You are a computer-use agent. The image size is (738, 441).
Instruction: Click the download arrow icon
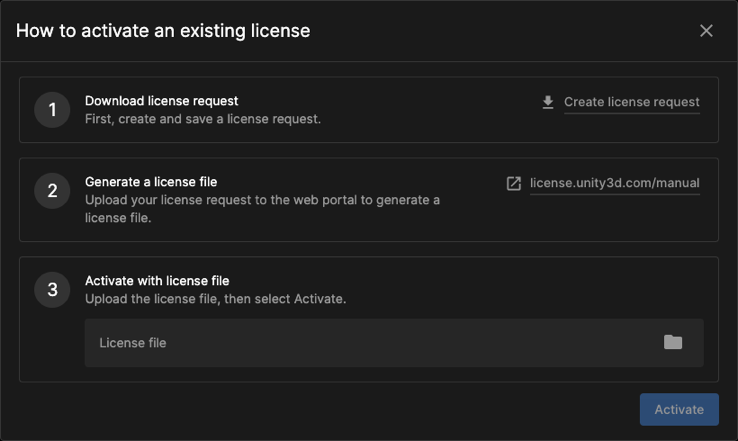coord(548,102)
